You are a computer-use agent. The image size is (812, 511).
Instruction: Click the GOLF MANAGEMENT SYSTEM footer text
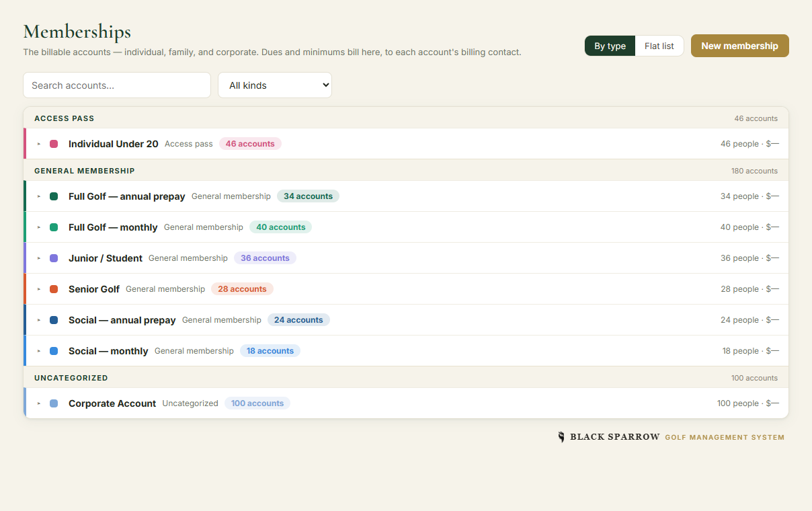(725, 438)
